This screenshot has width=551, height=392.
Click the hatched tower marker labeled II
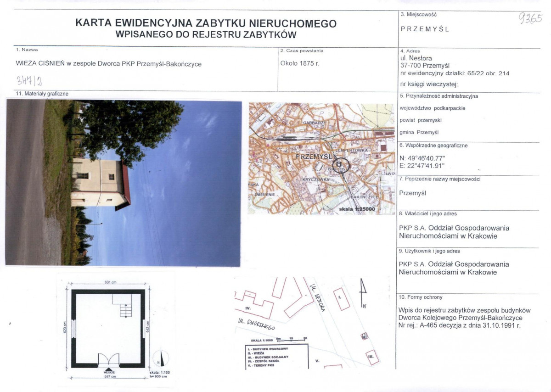[364, 336]
